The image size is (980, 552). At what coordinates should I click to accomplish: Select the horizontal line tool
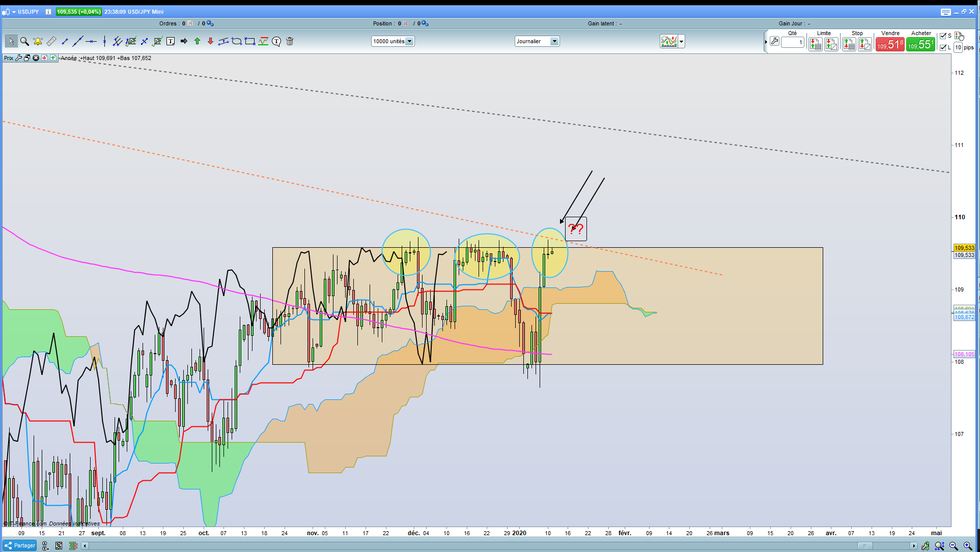[91, 41]
